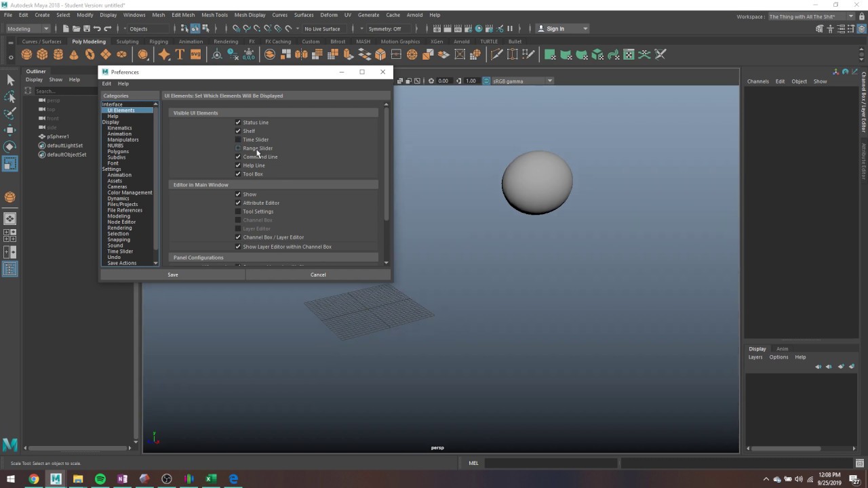Open the Preferences Edit menu
Screen dimensions: 868x488
(106, 83)
